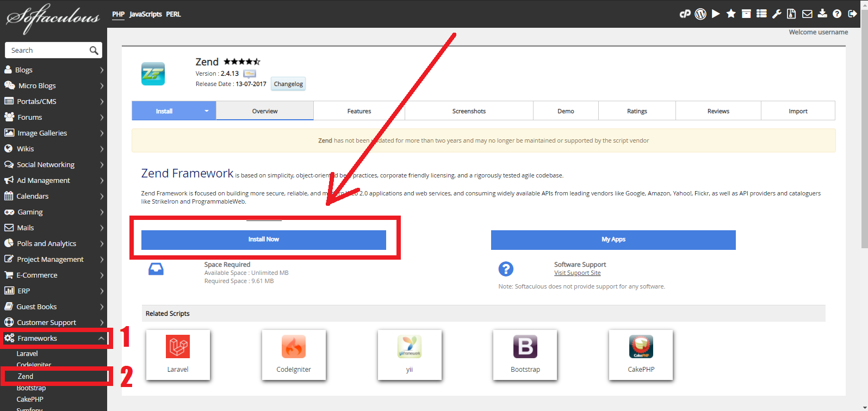Image resolution: width=868 pixels, height=411 pixels.
Task: Click the search magnifier icon
Action: pyautogui.click(x=94, y=51)
